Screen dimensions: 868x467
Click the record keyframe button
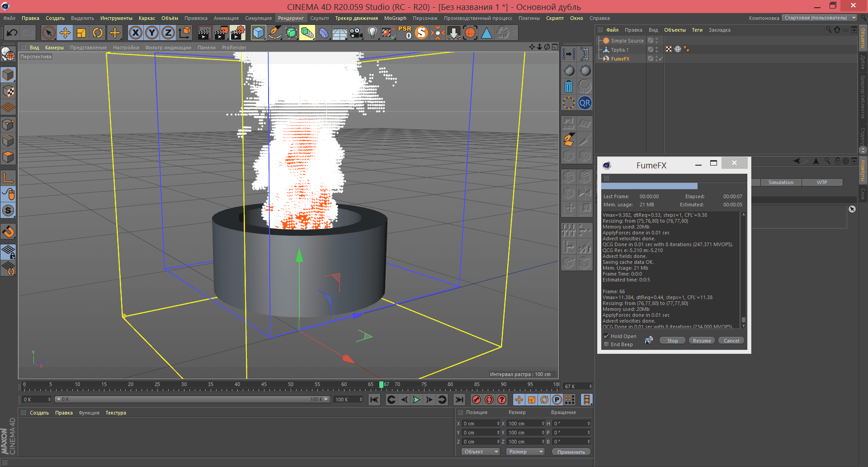click(x=476, y=400)
